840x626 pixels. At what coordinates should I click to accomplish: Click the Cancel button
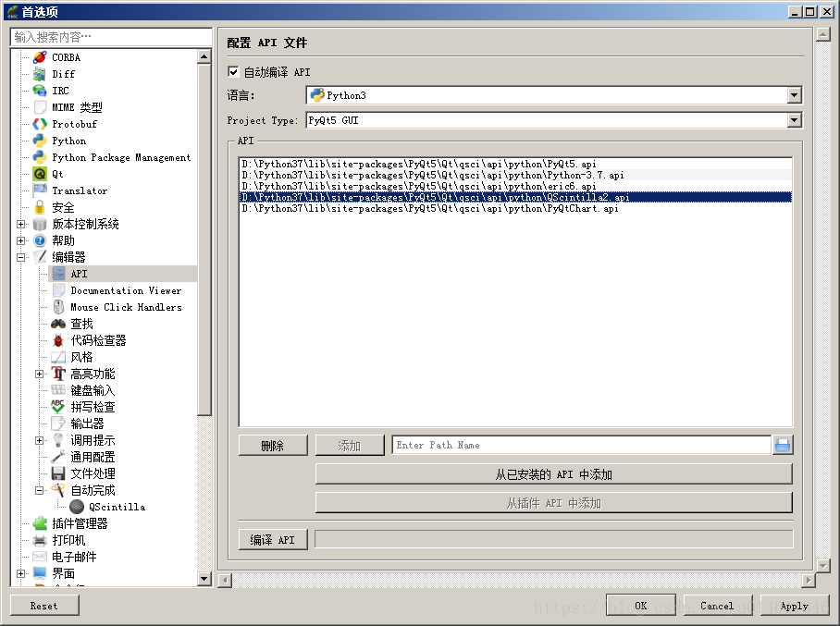(717, 606)
